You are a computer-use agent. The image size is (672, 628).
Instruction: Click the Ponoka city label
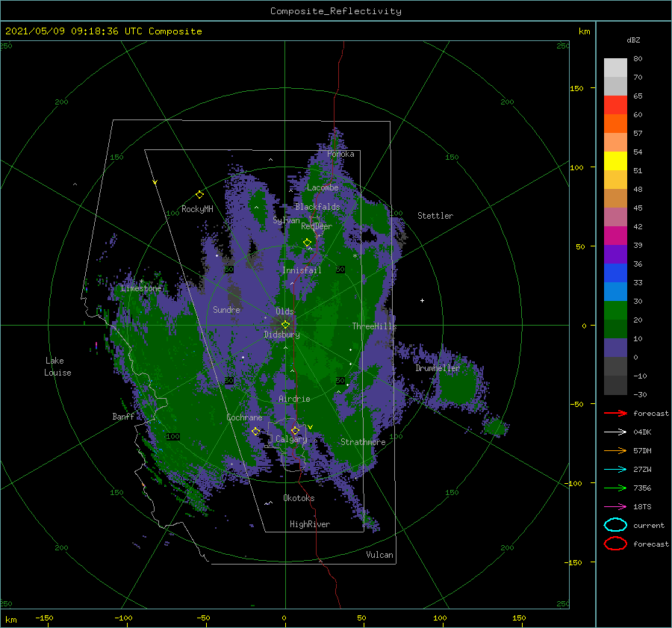point(340,154)
